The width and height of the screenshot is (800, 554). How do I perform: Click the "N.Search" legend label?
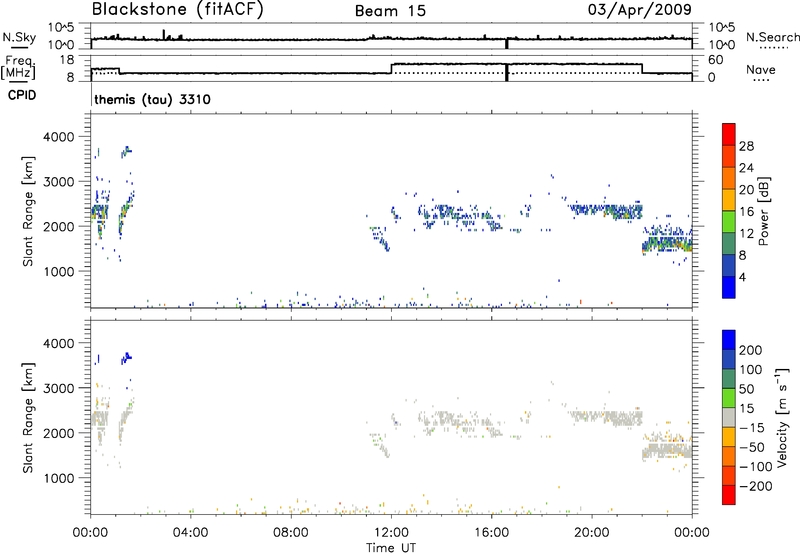click(772, 37)
